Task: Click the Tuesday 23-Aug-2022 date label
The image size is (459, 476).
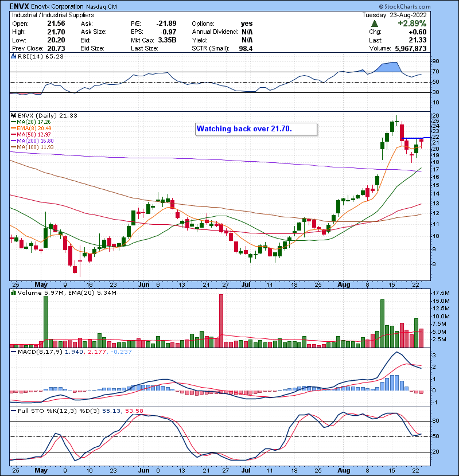Action: [394, 15]
